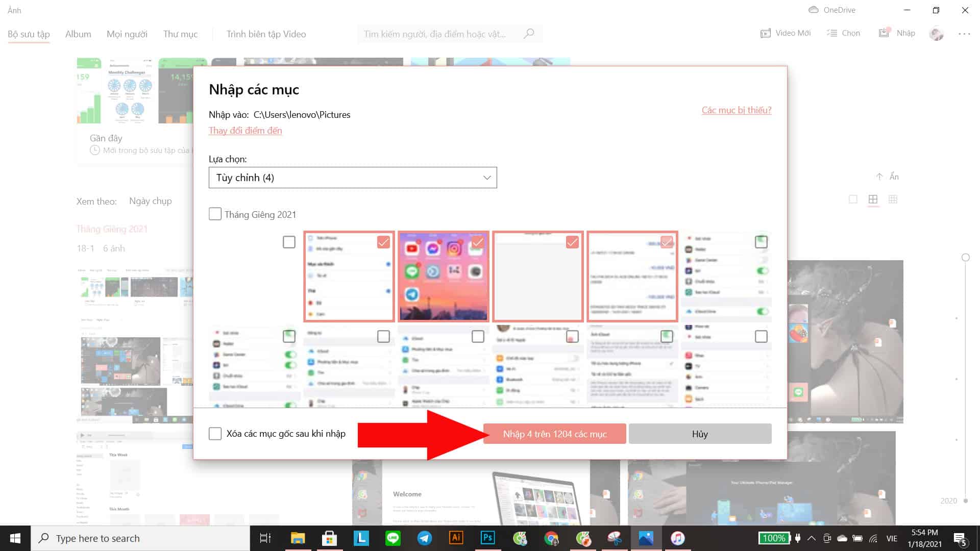Click Nhập 4 trên 1204 các mục
Viewport: 980px width, 551px height.
click(x=554, y=434)
